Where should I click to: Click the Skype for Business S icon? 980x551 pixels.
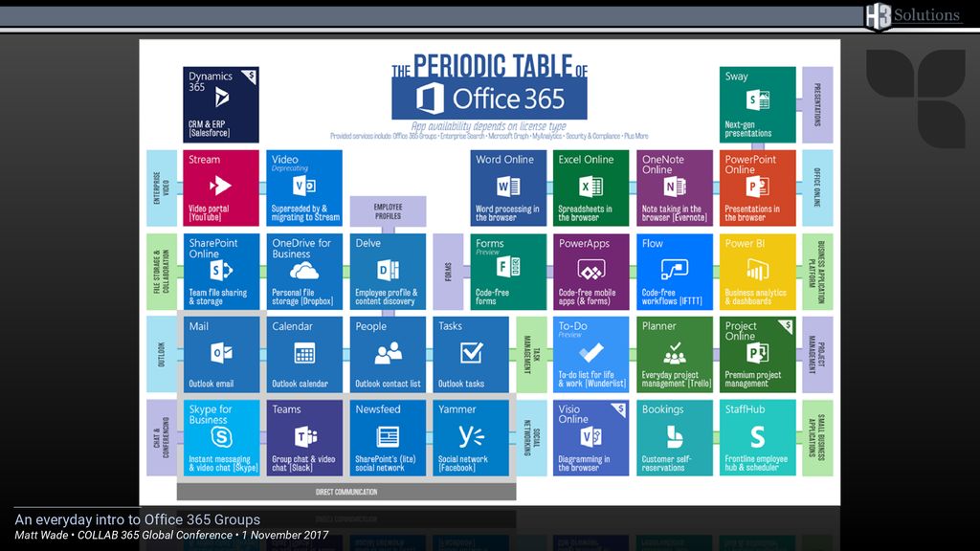click(221, 437)
